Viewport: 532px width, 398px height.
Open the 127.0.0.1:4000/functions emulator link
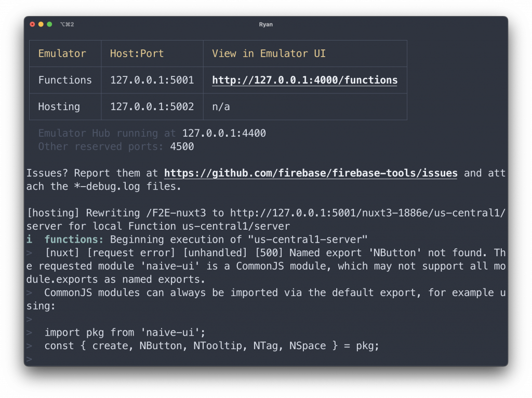(x=304, y=81)
